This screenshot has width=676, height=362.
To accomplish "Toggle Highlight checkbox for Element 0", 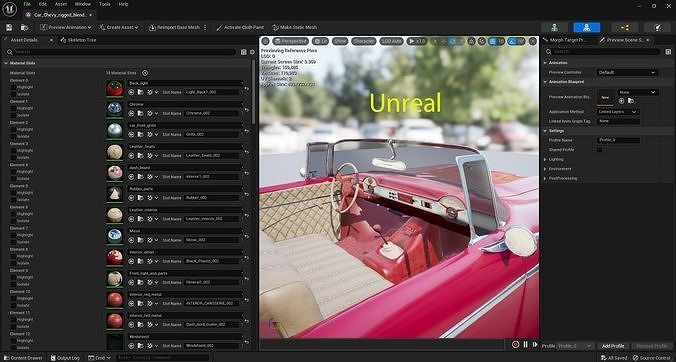I will click(13, 87).
